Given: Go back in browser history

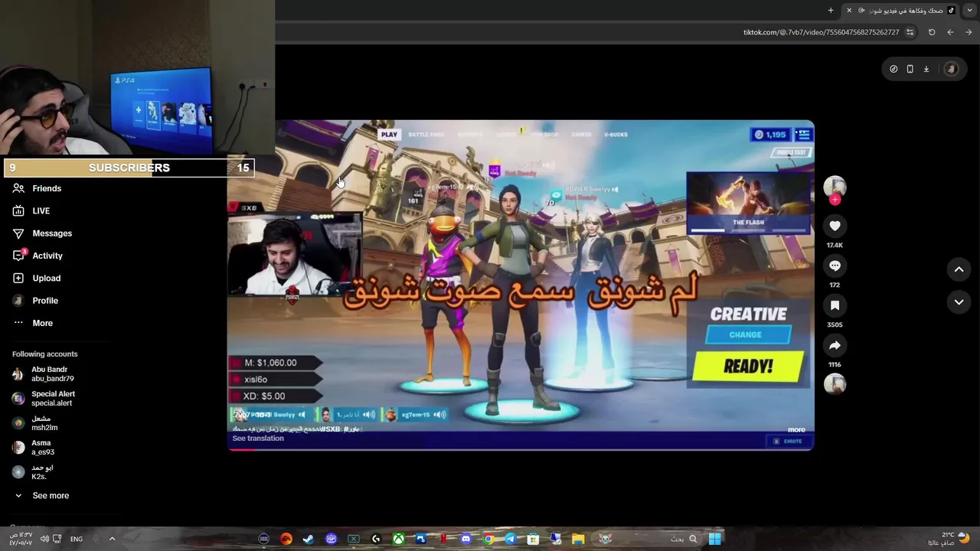Looking at the screenshot, I should [950, 32].
